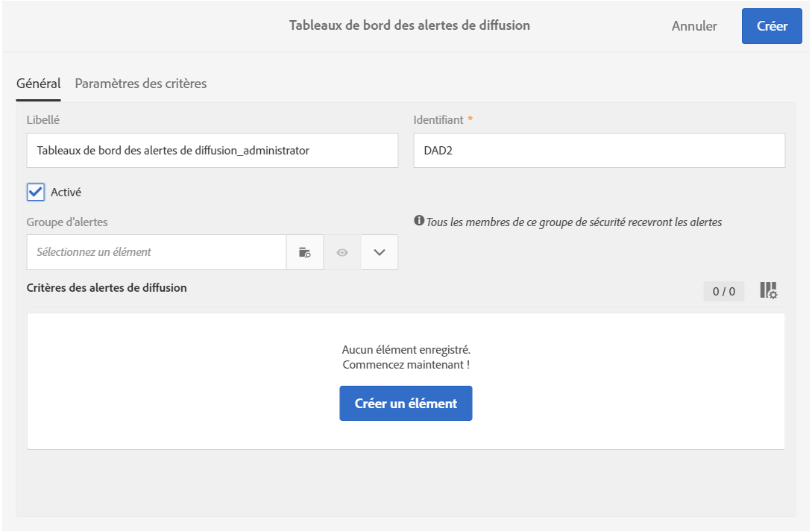Click the 0 / 0 element counter
Image resolution: width=812 pixels, height=532 pixels.
723,292
